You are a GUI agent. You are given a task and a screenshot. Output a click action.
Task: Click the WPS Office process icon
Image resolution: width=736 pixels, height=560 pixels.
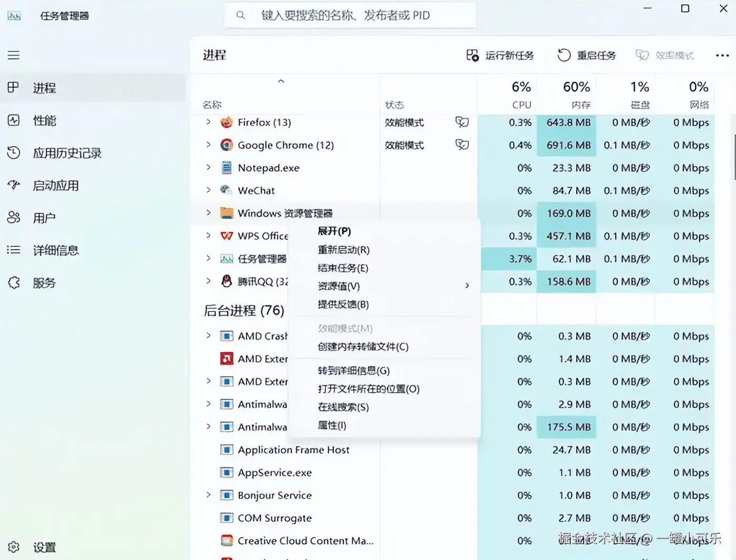coord(227,236)
